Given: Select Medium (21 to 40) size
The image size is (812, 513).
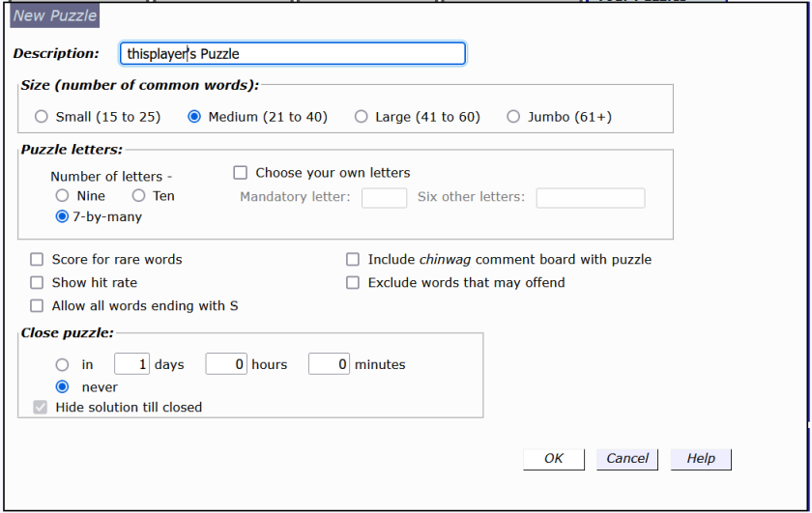Looking at the screenshot, I should point(194,117).
